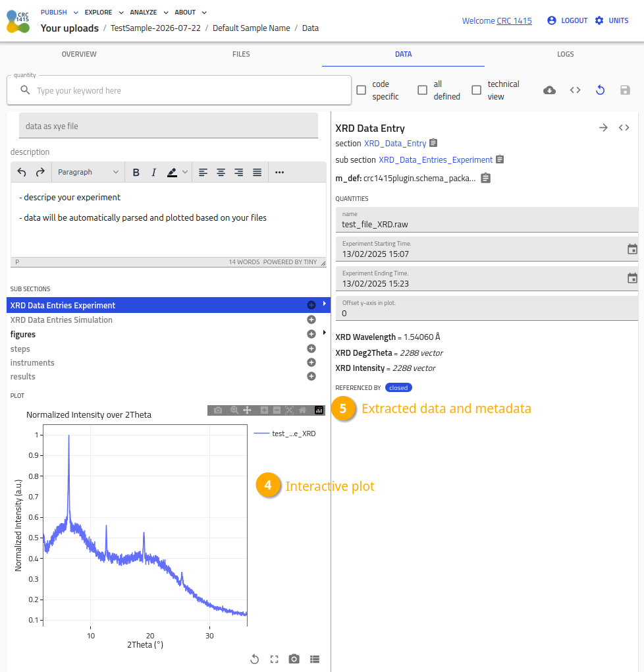Select the pan tool in plot modebar
This screenshot has height=672, width=644.
(x=247, y=410)
